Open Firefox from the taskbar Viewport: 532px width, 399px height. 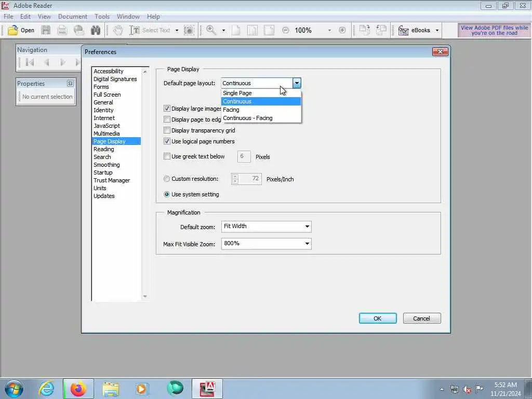(x=78, y=389)
